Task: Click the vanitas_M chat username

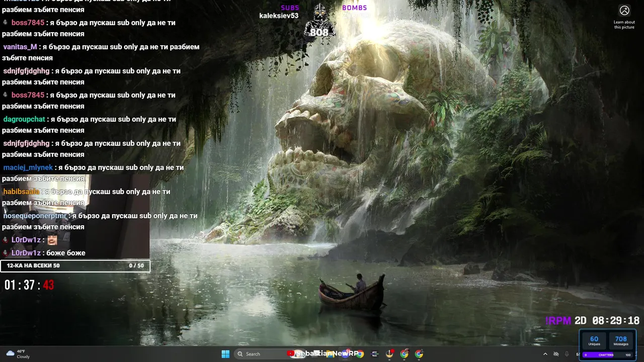Action: (20, 47)
